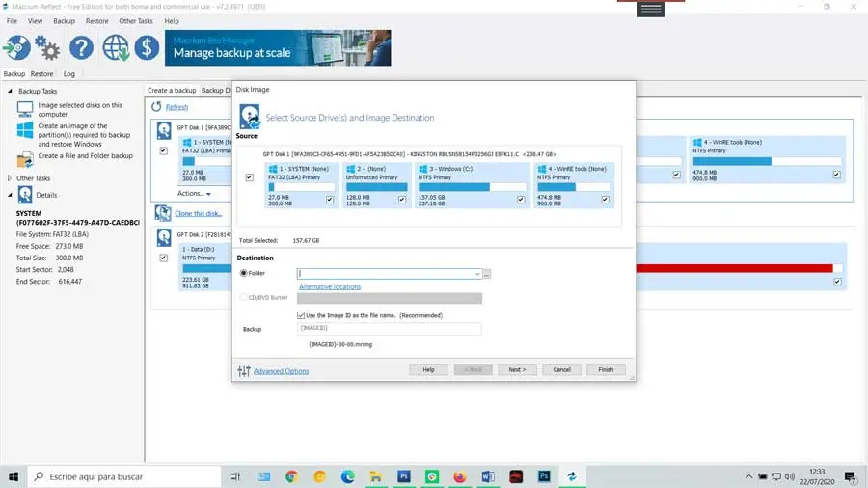
Task: Open the Actions dropdown under Disk 1
Action: [x=194, y=193]
